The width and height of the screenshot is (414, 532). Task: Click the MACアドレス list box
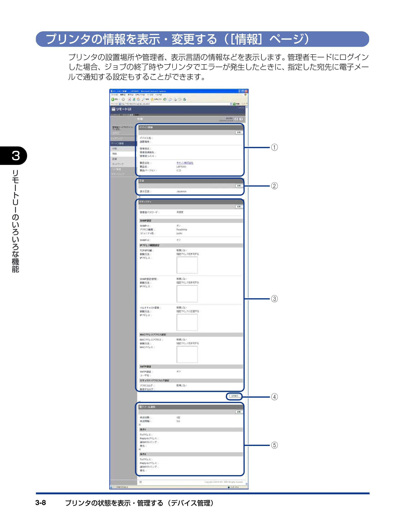point(187,354)
